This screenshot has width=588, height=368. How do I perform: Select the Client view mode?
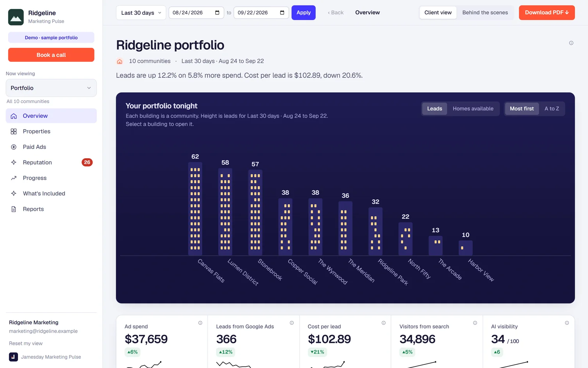tap(438, 13)
